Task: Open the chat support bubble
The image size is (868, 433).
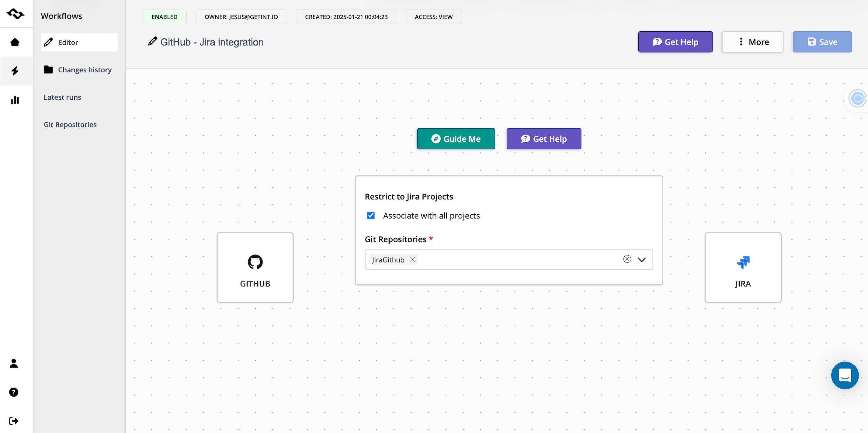Action: (844, 375)
